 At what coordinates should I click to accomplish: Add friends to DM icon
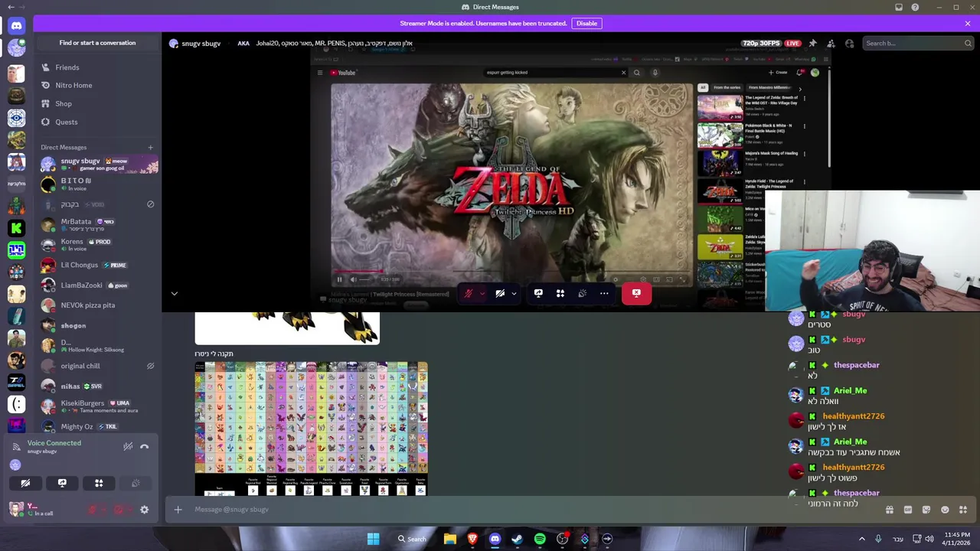(831, 44)
